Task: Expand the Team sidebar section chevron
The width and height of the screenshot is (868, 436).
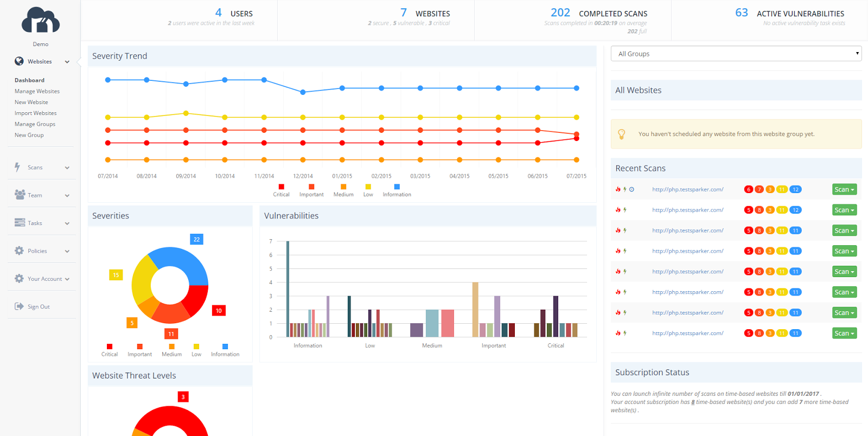Action: 67,195
